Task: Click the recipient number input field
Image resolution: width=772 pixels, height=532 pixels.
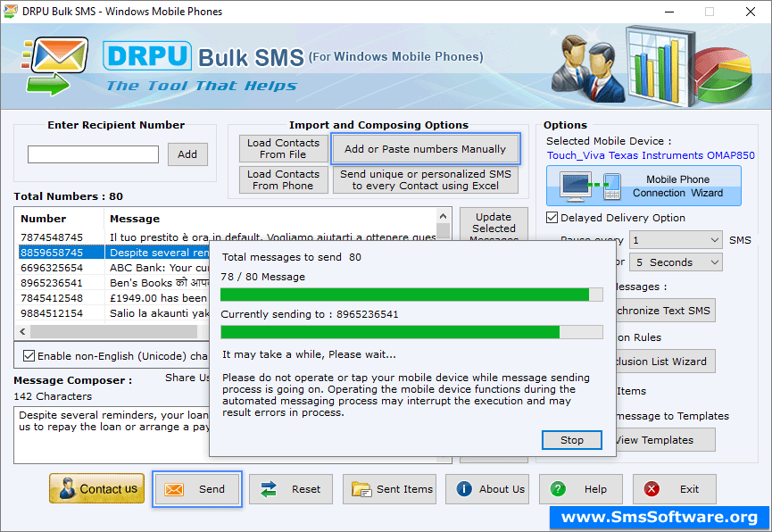Action: pyautogui.click(x=93, y=154)
